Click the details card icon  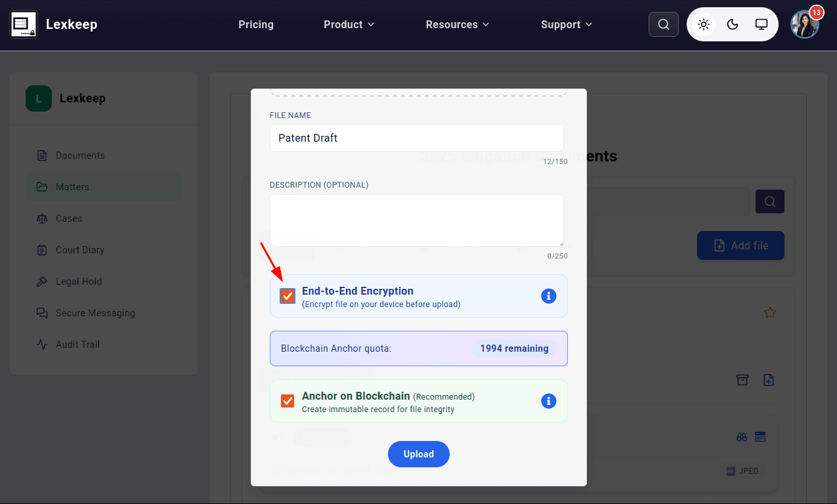pos(761,437)
